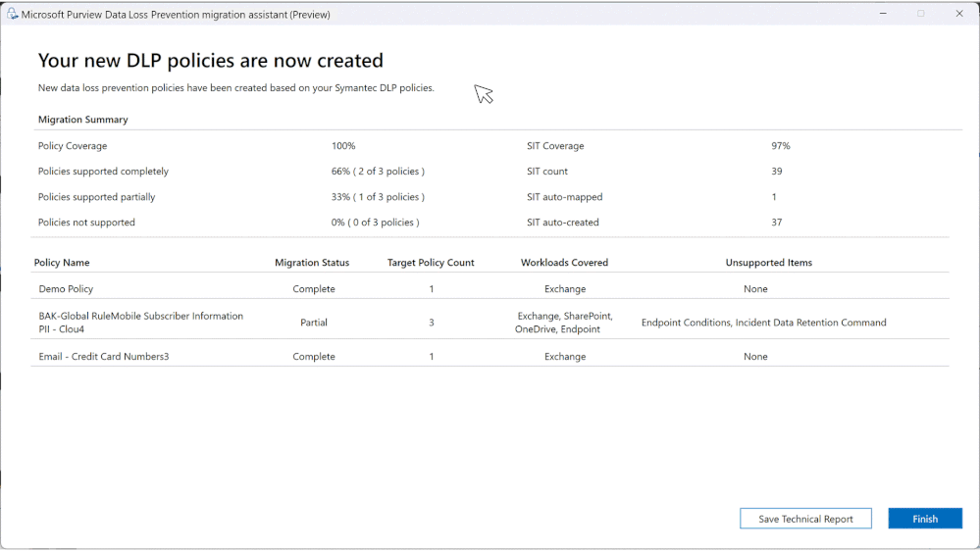
Task: Click None unsupported items for Email Credit Card
Action: (x=755, y=356)
